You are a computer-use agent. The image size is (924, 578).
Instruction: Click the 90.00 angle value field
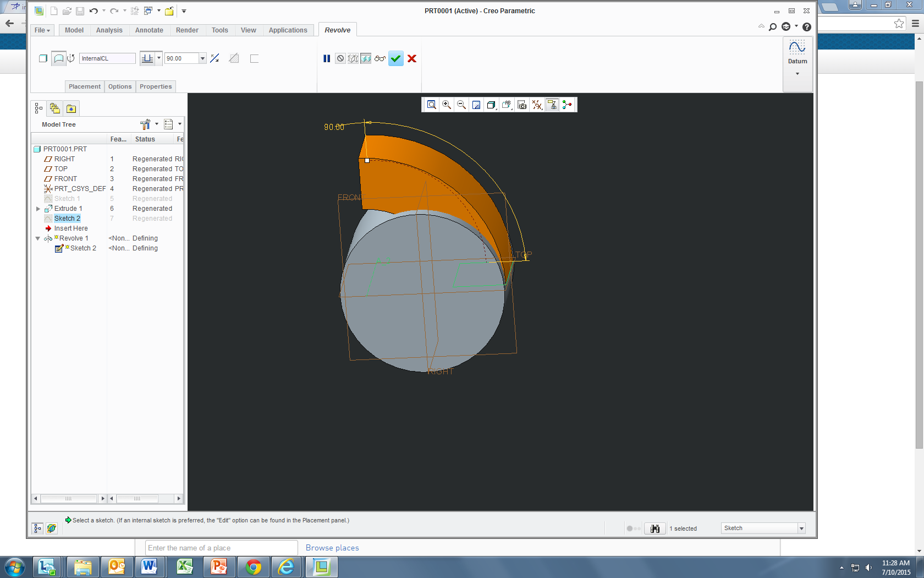[x=182, y=58]
